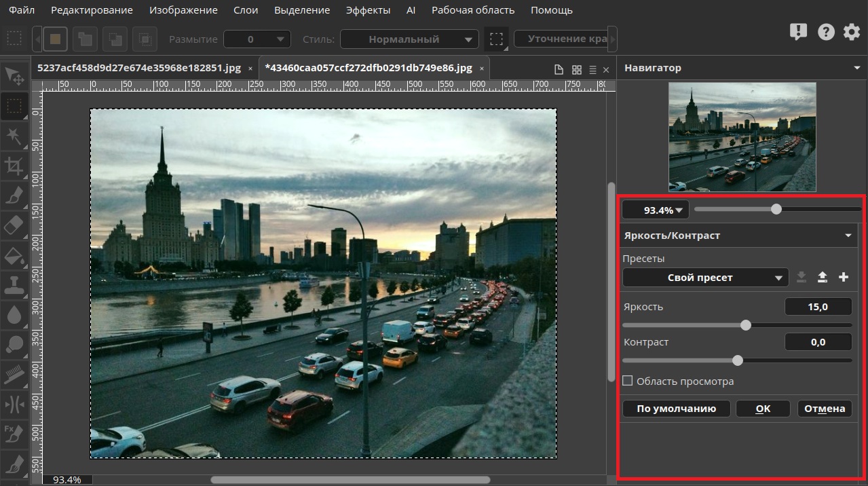The image size is (868, 486).
Task: Click the По умолчанию button
Action: tap(676, 409)
